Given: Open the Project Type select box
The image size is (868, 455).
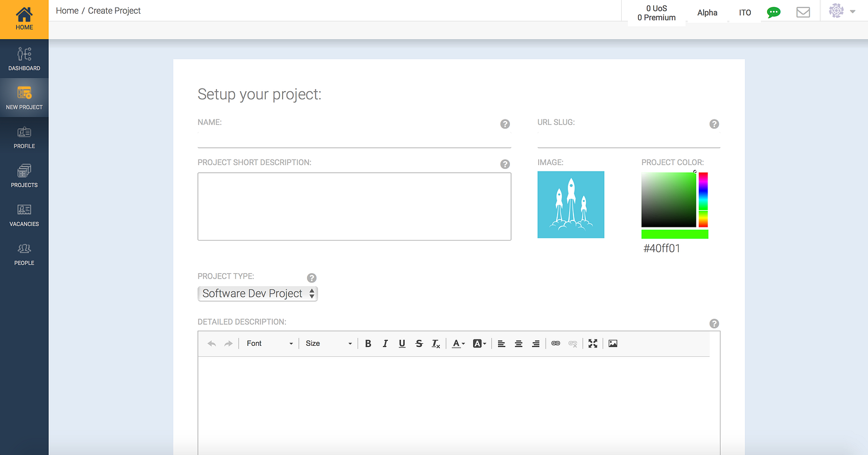Looking at the screenshot, I should 258,294.
